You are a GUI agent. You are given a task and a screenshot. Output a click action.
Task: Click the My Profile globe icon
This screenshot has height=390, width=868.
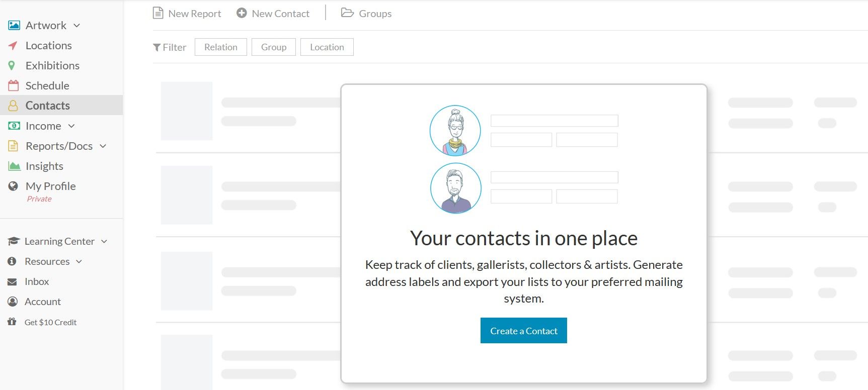tap(14, 186)
